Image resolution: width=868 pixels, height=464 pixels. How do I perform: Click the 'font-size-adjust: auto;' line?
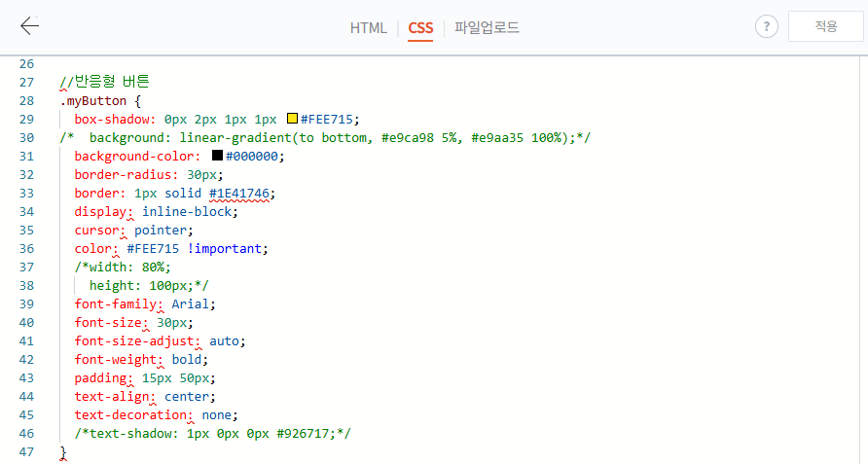point(160,341)
